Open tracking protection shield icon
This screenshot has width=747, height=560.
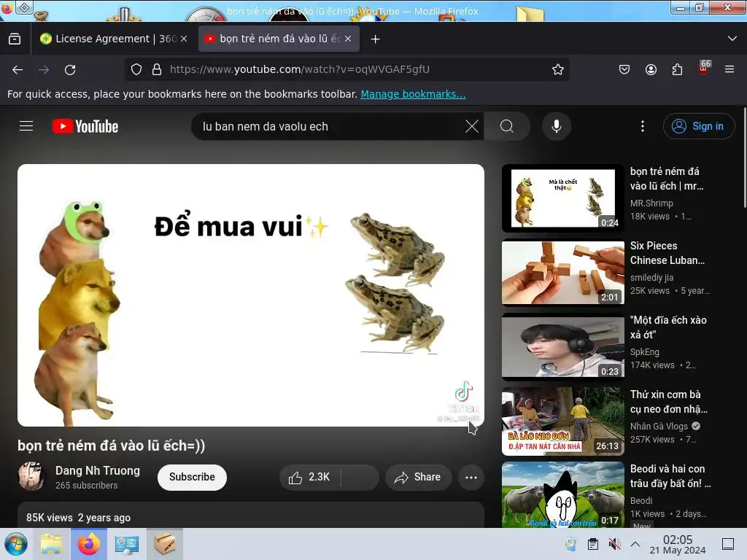tap(136, 69)
